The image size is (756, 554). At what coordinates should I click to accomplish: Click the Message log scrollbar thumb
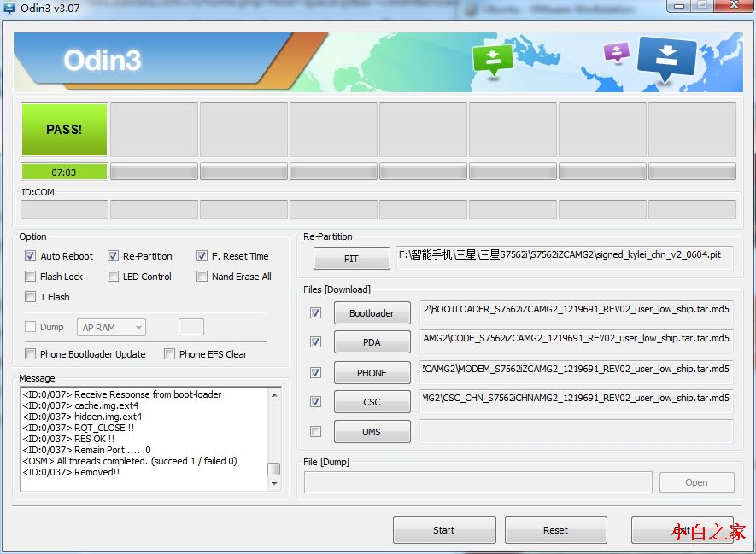274,469
